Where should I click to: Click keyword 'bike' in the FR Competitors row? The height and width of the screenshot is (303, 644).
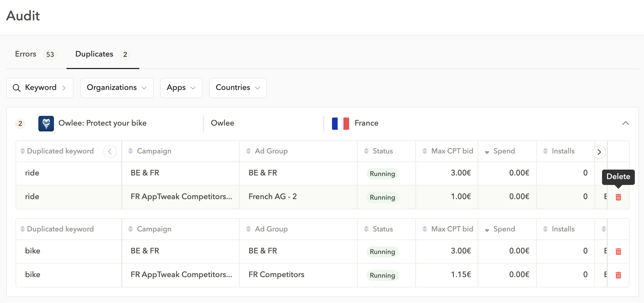click(33, 275)
